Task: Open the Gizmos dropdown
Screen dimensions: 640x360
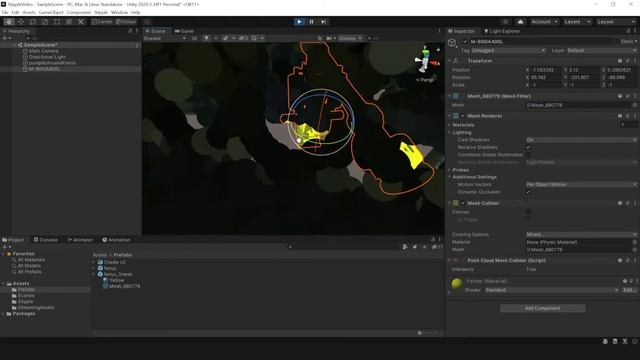Action: click(350, 38)
